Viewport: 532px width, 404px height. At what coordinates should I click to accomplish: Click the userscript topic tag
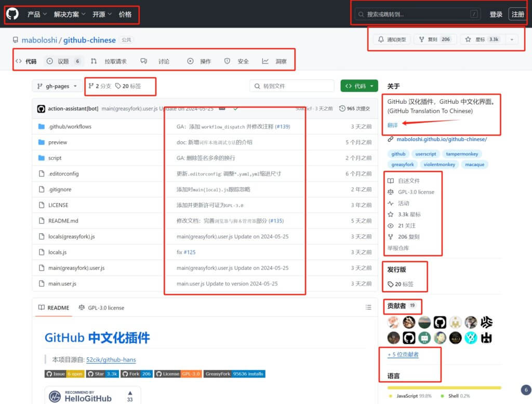pos(425,154)
